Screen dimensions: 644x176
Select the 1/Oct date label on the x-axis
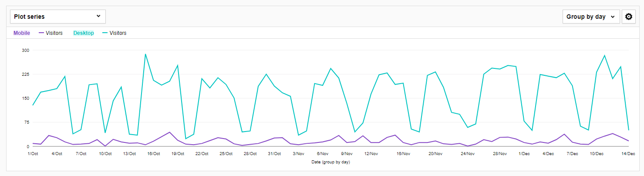(33, 154)
